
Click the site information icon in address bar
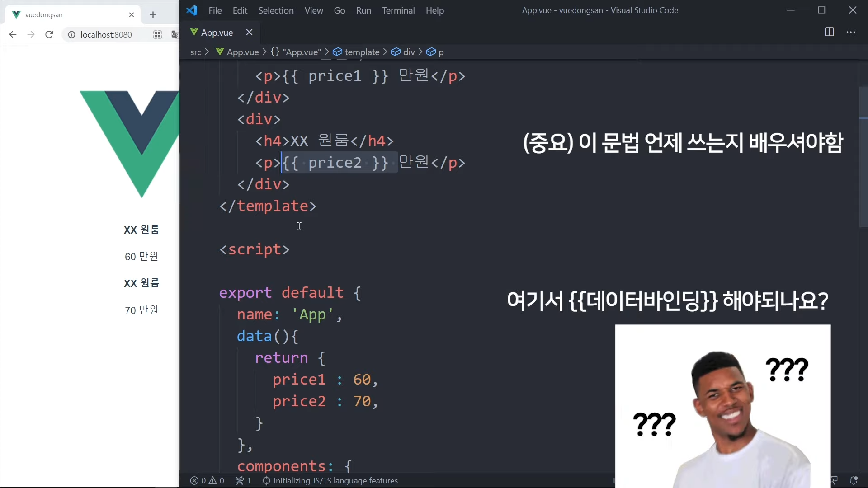pyautogui.click(x=71, y=34)
